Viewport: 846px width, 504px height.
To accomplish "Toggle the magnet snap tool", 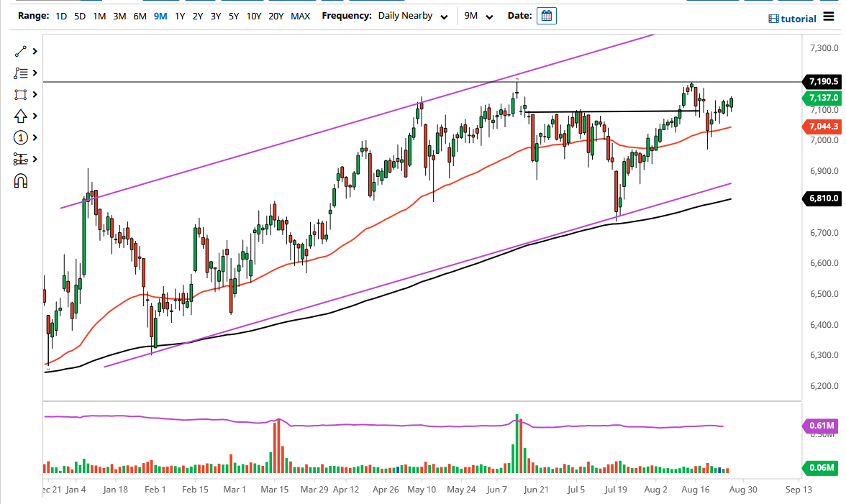I will (x=19, y=181).
